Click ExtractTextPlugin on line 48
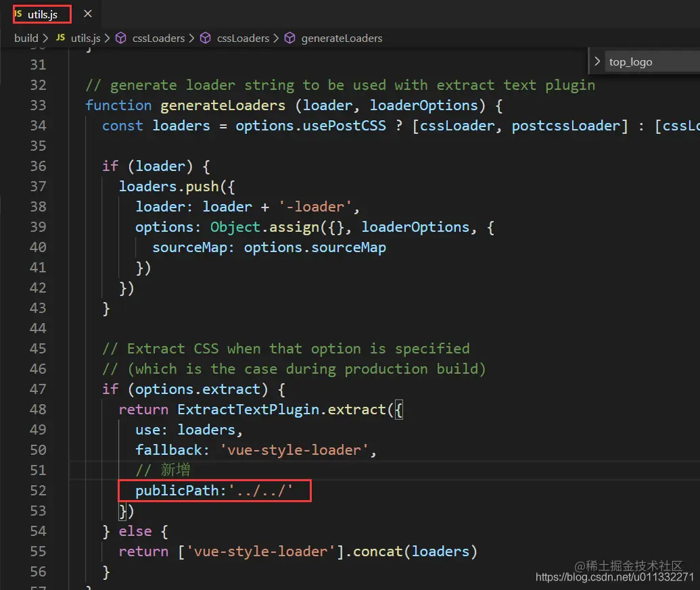The width and height of the screenshot is (700, 590). pyautogui.click(x=248, y=410)
